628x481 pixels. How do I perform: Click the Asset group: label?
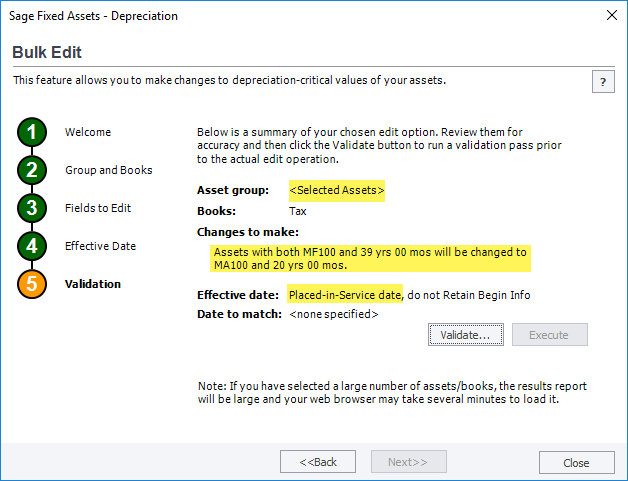(x=233, y=190)
